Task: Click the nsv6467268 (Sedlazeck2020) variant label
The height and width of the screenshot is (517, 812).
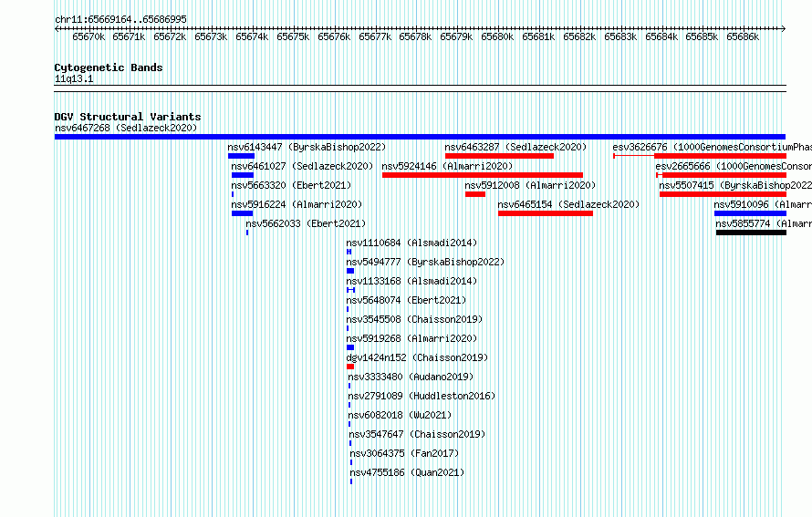Action: click(126, 128)
